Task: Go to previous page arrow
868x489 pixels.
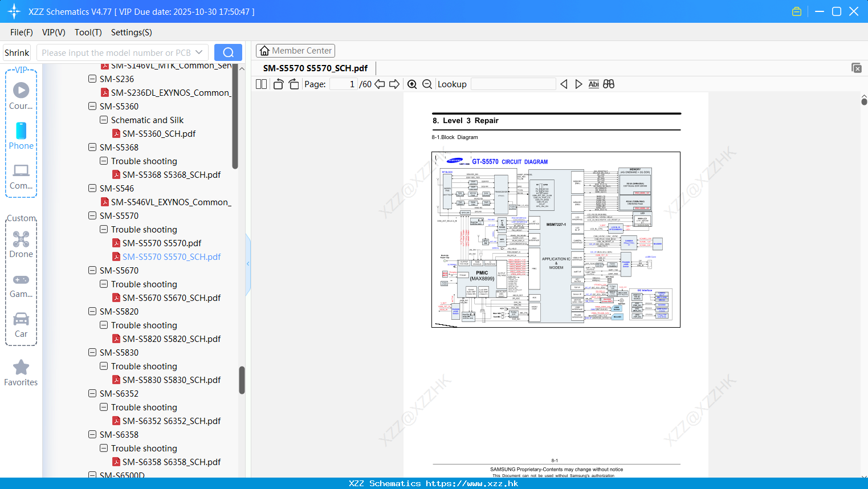Action: 380,84
